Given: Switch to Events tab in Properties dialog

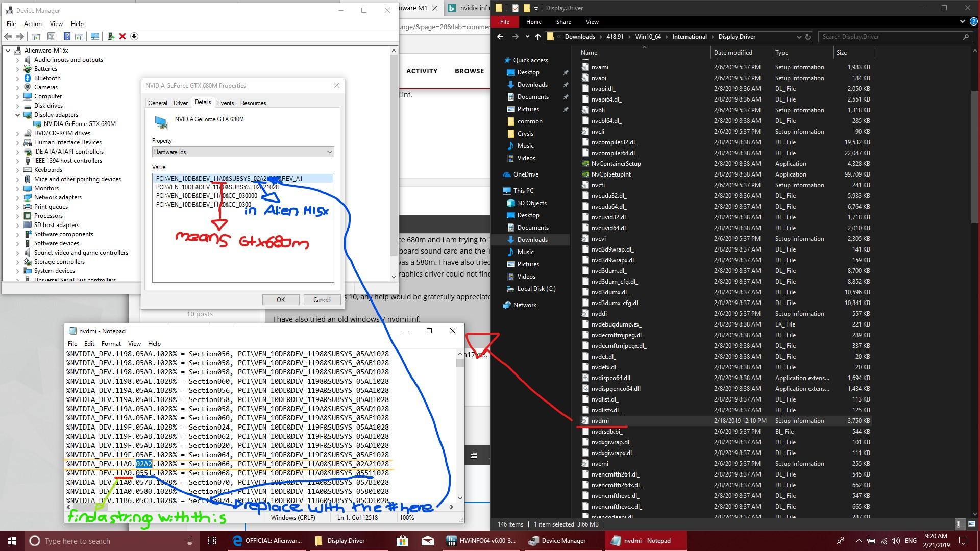Looking at the screenshot, I should [x=226, y=103].
